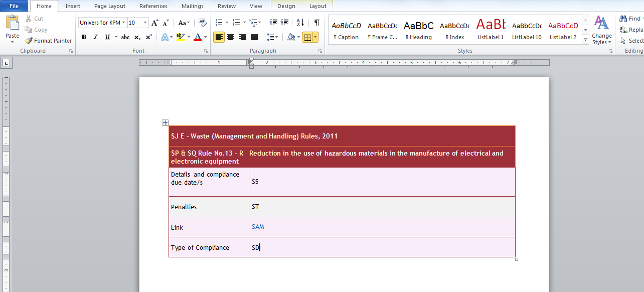Click the Grow Font icon

pos(155,23)
